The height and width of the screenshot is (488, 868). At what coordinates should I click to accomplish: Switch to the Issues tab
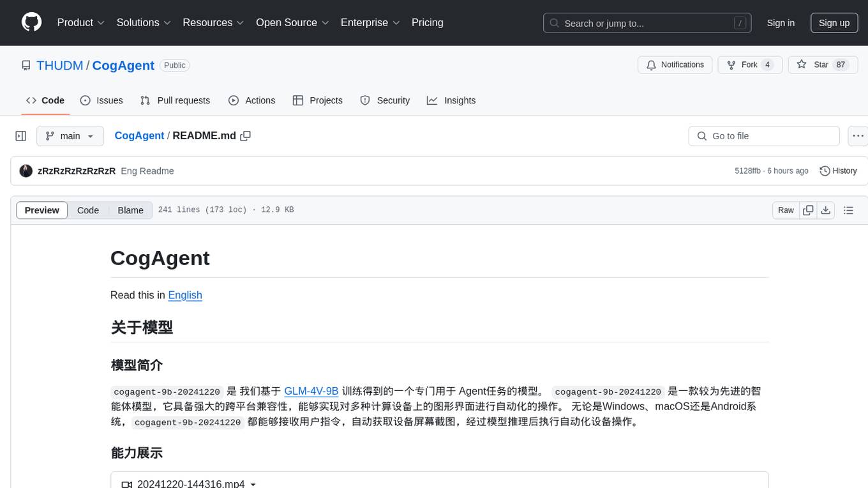point(101,100)
